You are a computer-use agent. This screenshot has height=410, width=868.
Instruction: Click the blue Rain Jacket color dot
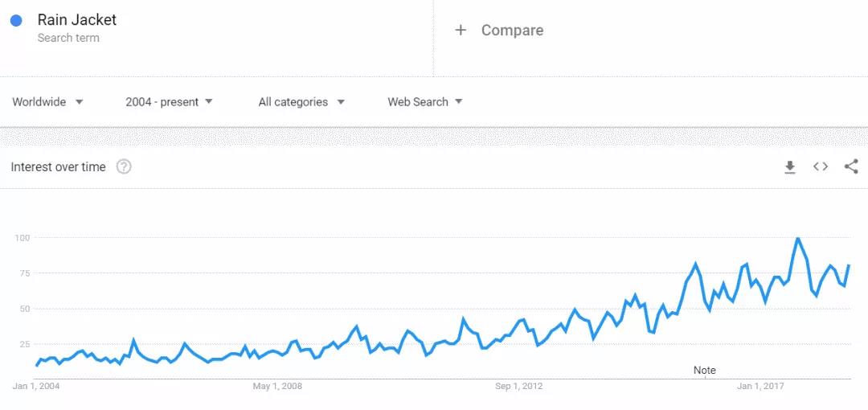pyautogui.click(x=16, y=21)
